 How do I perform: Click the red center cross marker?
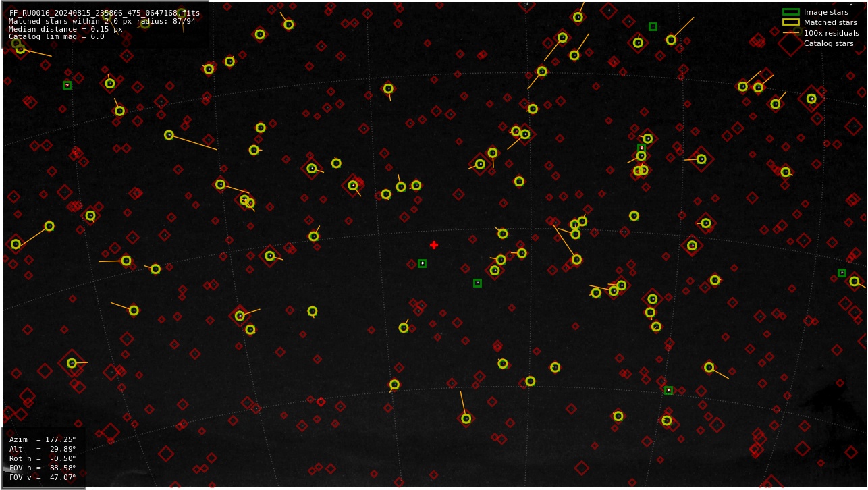pyautogui.click(x=434, y=245)
